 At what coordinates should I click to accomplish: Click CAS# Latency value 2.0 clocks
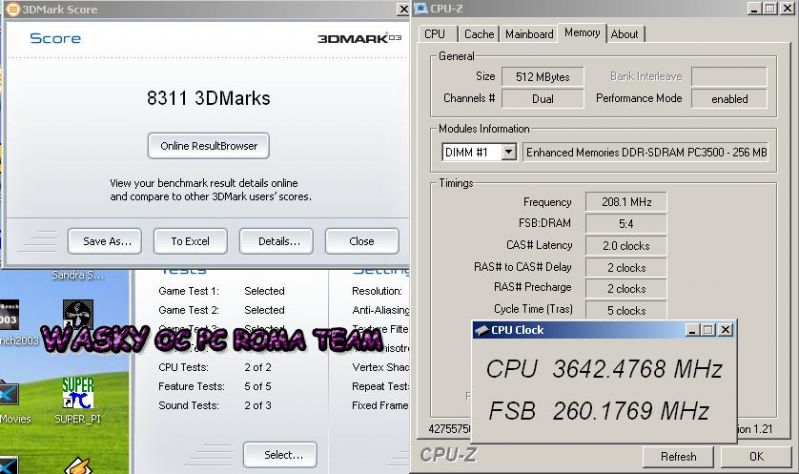point(626,246)
